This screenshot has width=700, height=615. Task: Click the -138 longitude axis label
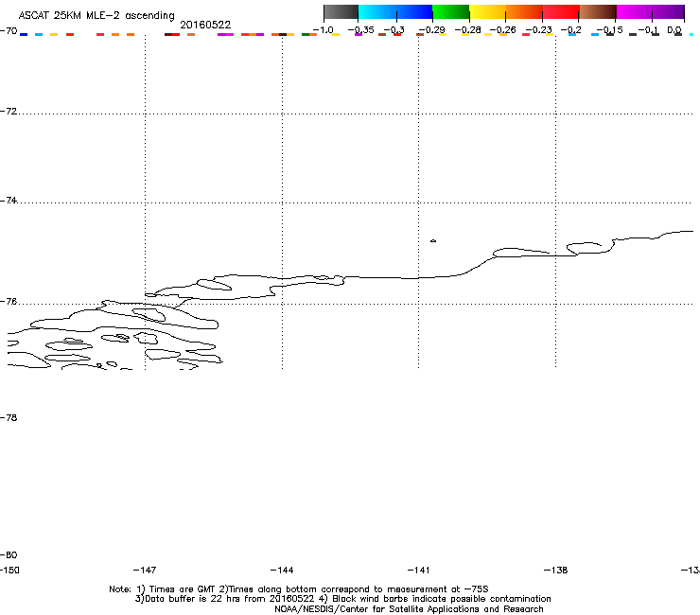click(556, 570)
